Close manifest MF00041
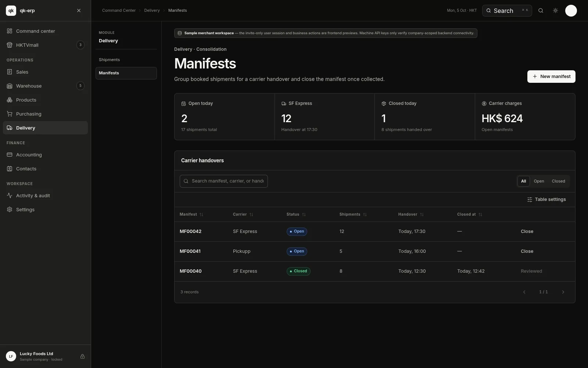The width and height of the screenshot is (588, 368). 527,251
